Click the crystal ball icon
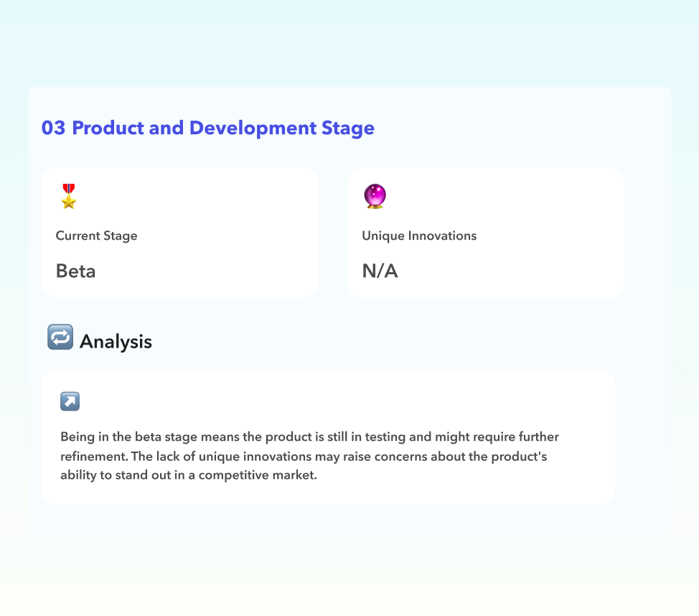The image size is (699, 616). tap(375, 196)
